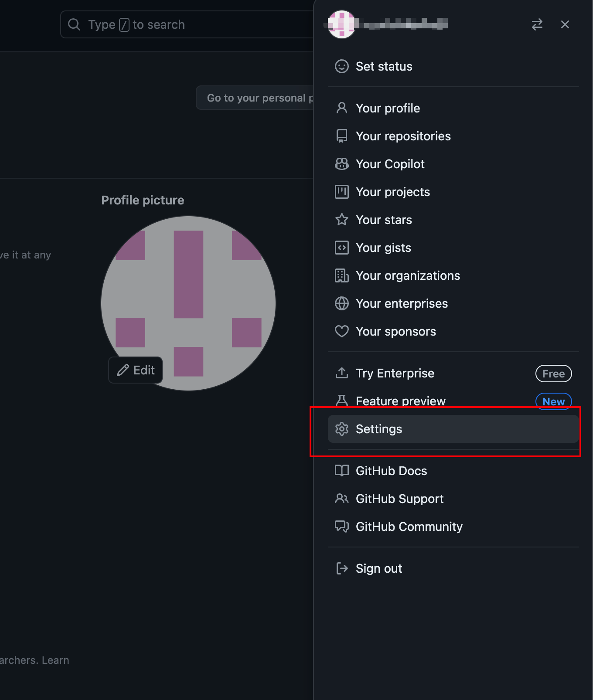Open Your profile from the menu
593x700 pixels.
coord(388,108)
